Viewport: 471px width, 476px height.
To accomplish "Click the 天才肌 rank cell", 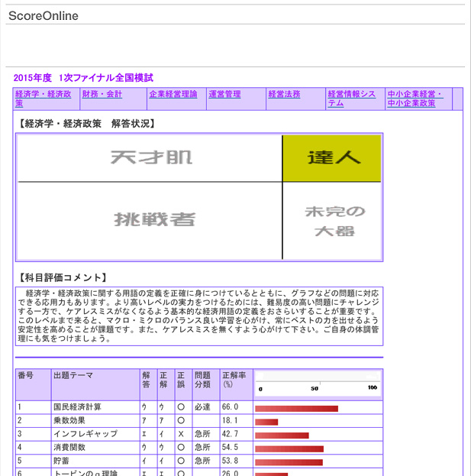I will [150, 158].
